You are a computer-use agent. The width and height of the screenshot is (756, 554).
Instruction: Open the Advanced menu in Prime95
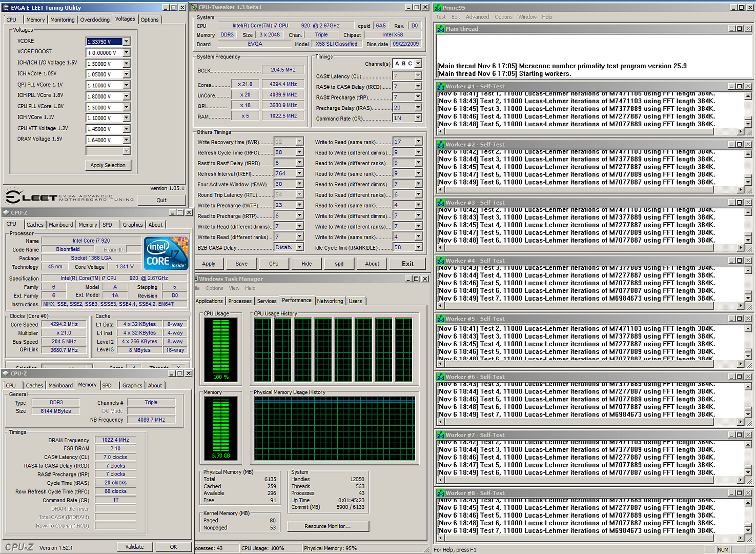tap(477, 17)
